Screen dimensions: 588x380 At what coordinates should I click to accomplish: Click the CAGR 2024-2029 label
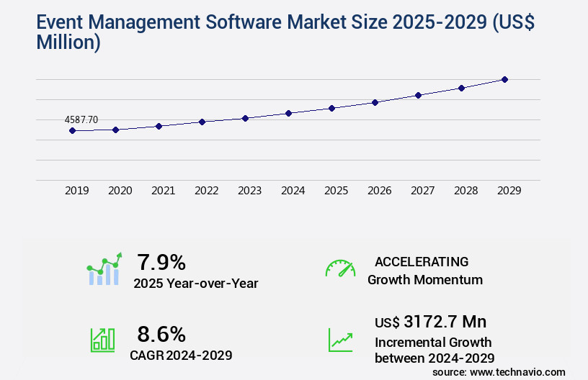coord(181,355)
